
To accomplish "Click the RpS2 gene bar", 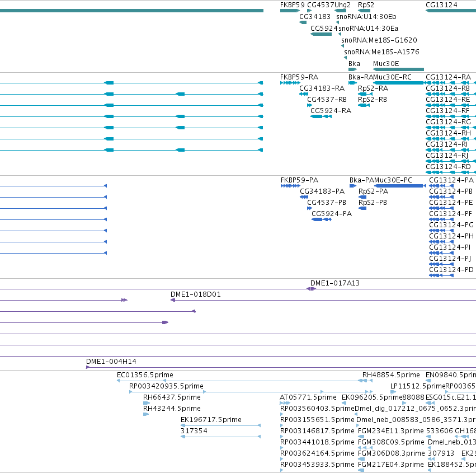I will coord(364,11).
